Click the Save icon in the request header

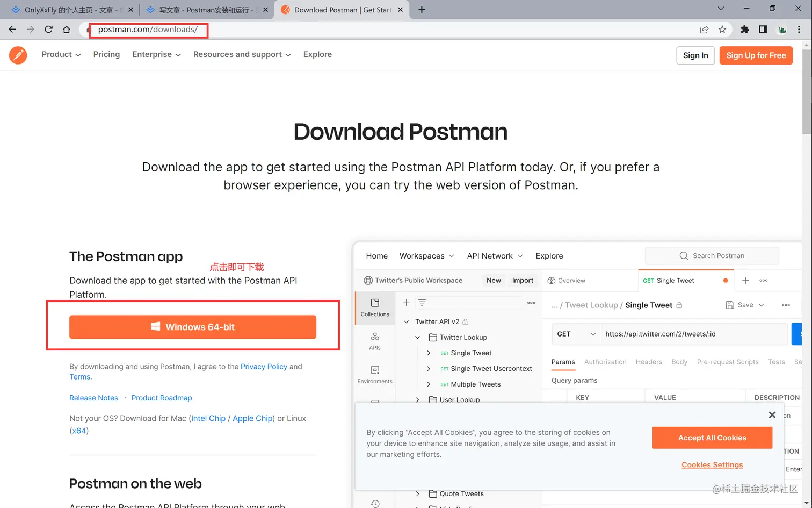click(730, 305)
